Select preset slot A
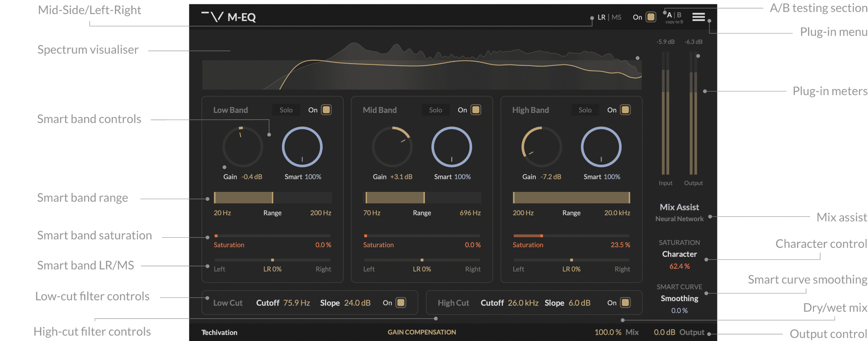The height and width of the screenshot is (341, 868). (669, 15)
